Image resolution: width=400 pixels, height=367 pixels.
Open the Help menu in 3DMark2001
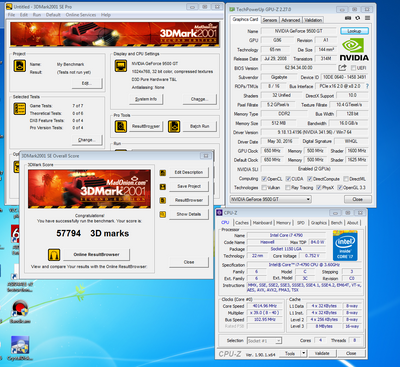106,15
